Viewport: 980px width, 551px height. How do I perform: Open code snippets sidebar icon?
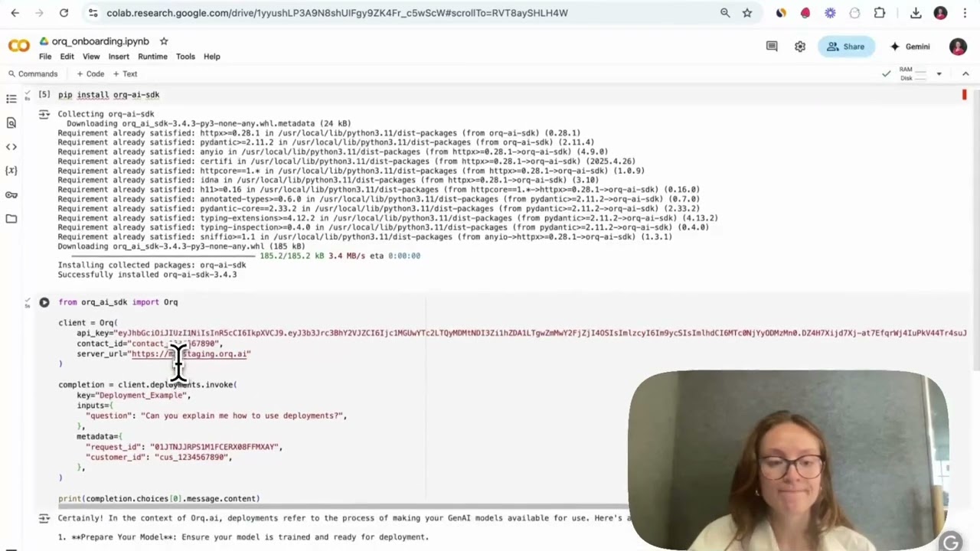11,146
